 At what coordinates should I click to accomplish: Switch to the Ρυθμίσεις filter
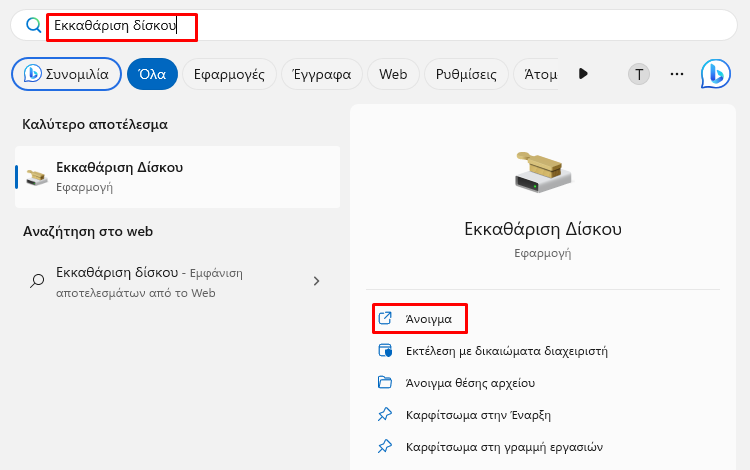click(466, 74)
